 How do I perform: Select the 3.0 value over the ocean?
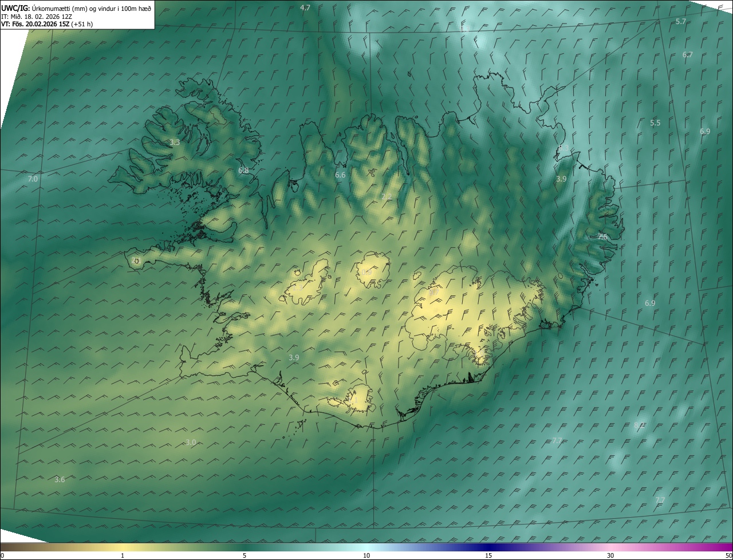(191, 442)
